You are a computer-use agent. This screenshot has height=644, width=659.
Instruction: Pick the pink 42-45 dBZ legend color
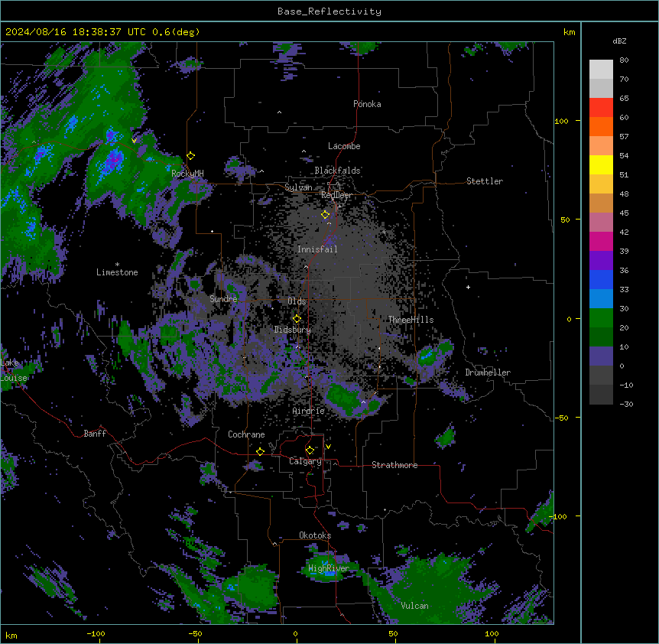pyautogui.click(x=601, y=223)
